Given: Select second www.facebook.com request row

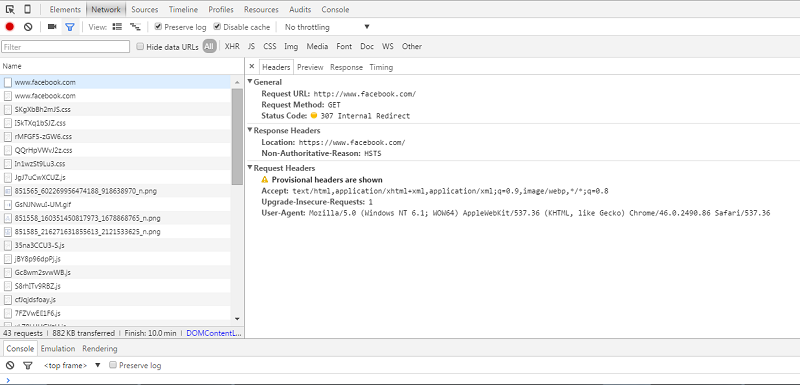Looking at the screenshot, I should click(116, 95).
